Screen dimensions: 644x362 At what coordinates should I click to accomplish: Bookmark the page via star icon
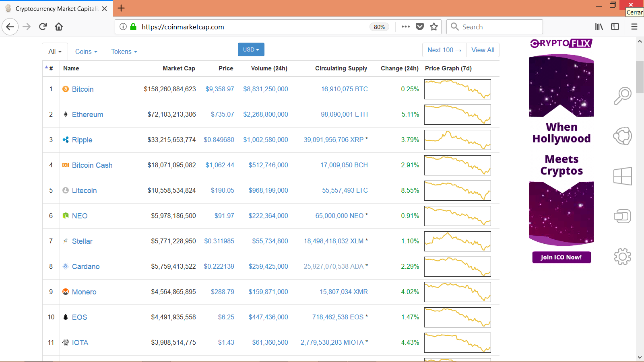coord(434,27)
